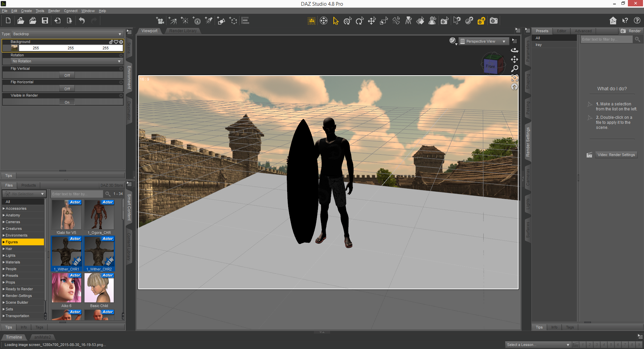This screenshot has height=349, width=644.
Task: Click the Export file toolbar icon
Action: [x=69, y=21]
